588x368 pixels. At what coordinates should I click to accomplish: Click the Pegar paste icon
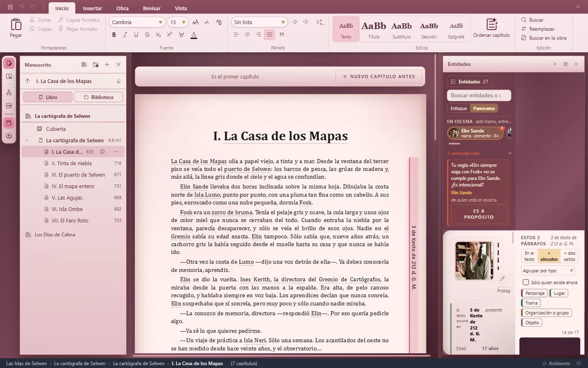16,25
